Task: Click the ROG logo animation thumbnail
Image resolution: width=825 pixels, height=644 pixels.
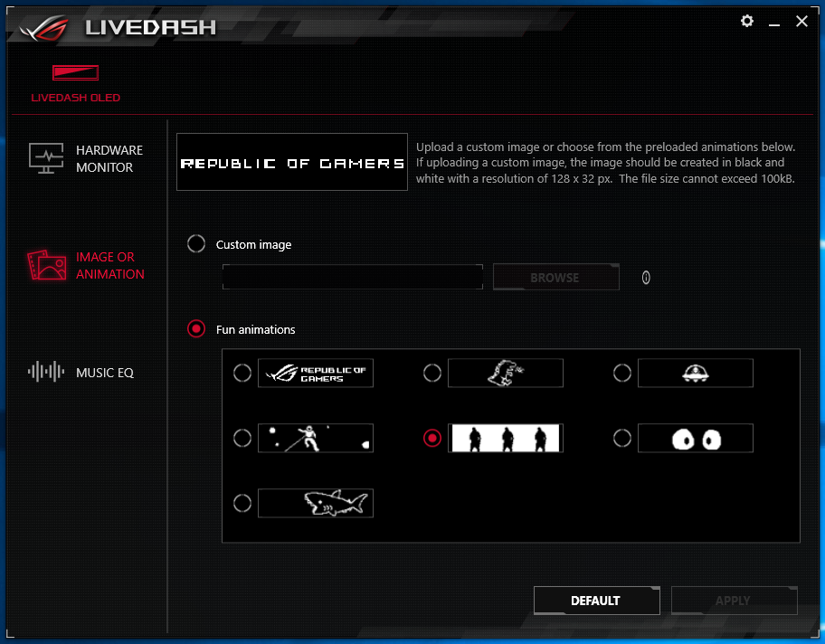Action: pyautogui.click(x=316, y=373)
